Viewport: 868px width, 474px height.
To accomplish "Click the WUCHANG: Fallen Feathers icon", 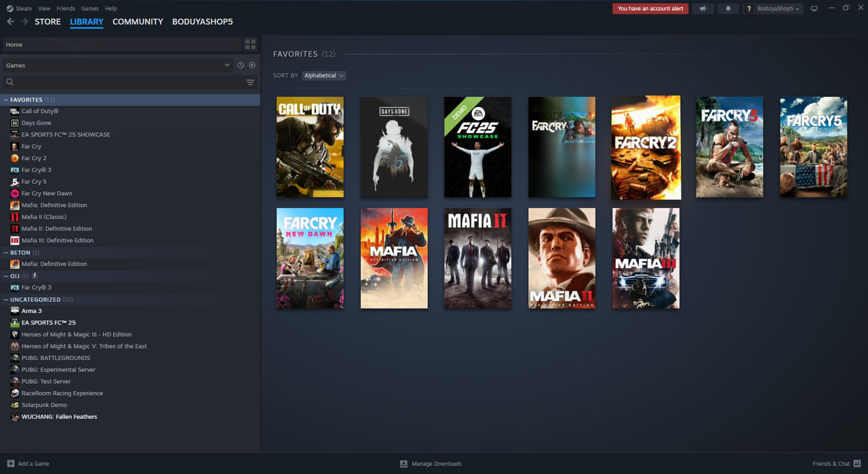I will pyautogui.click(x=15, y=416).
